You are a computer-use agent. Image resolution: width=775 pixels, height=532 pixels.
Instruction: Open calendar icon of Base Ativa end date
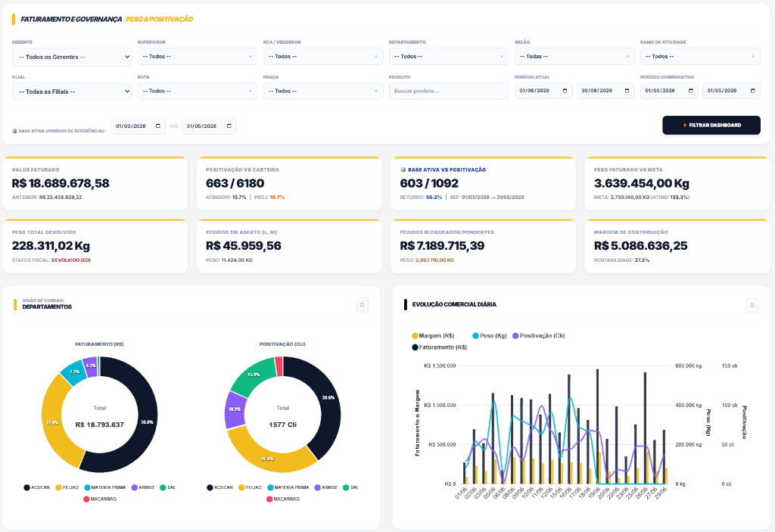(x=229, y=126)
